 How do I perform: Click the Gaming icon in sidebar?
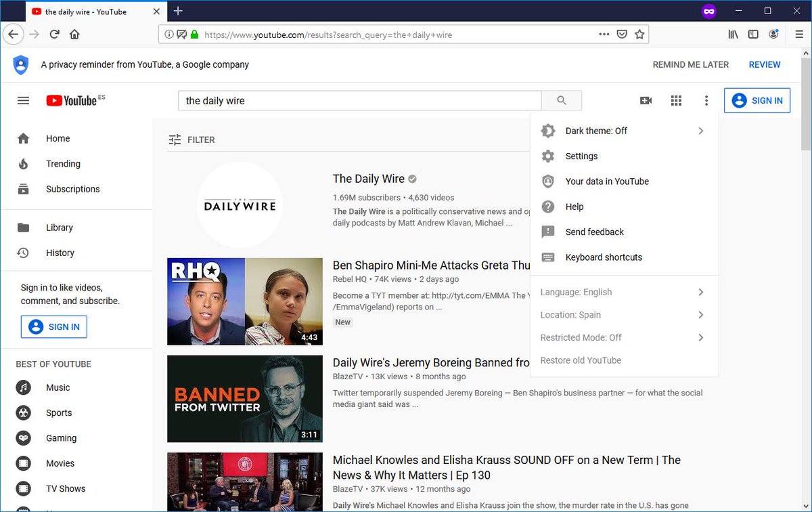[x=23, y=438]
